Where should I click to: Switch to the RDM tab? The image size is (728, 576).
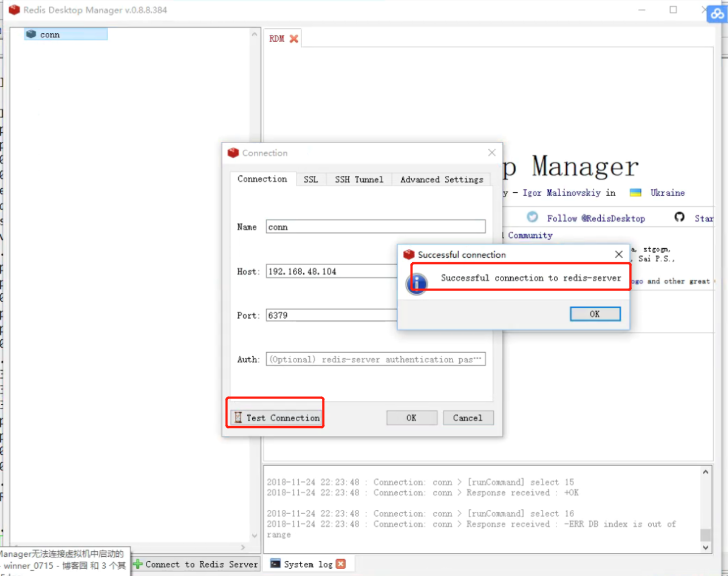(x=277, y=38)
